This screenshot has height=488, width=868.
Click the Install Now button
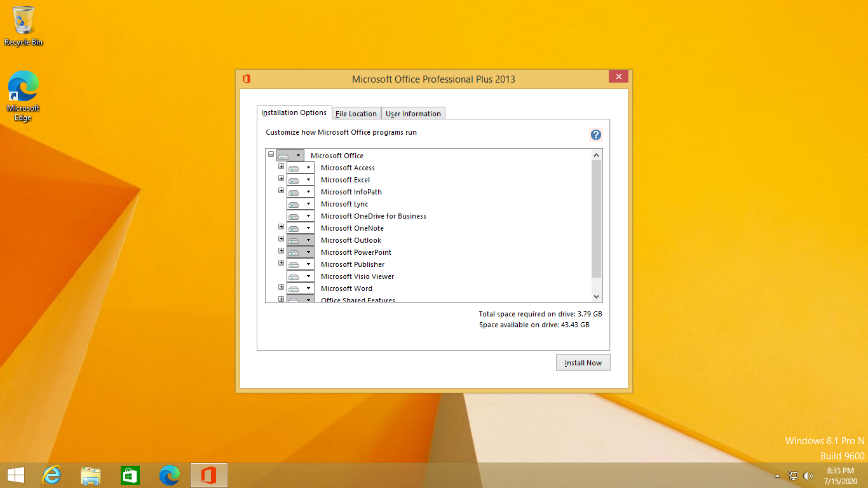click(x=583, y=363)
